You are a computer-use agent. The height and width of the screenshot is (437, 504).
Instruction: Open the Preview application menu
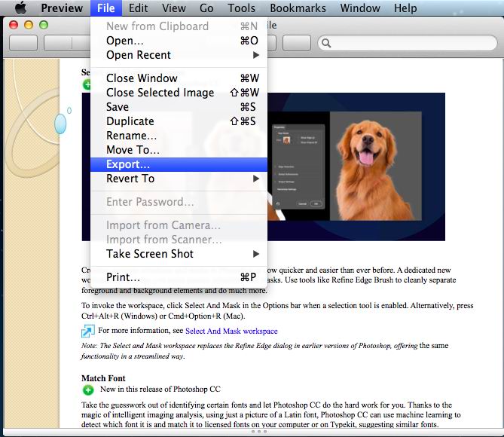62,8
